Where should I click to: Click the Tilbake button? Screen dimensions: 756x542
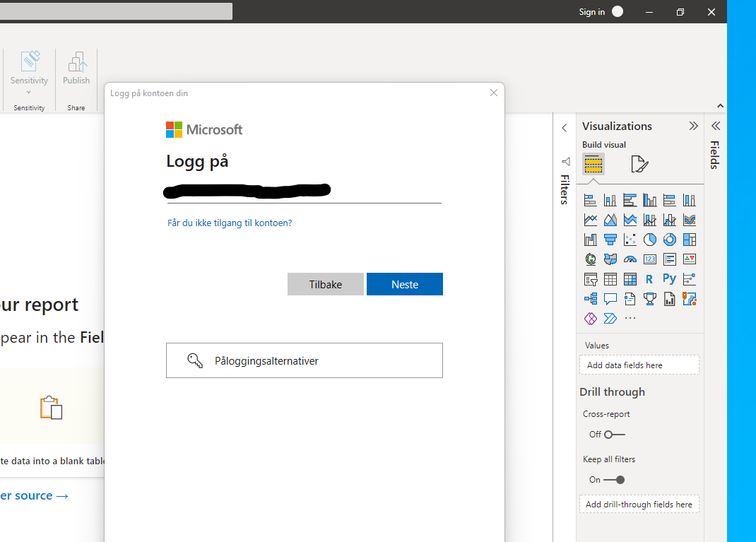[326, 284]
